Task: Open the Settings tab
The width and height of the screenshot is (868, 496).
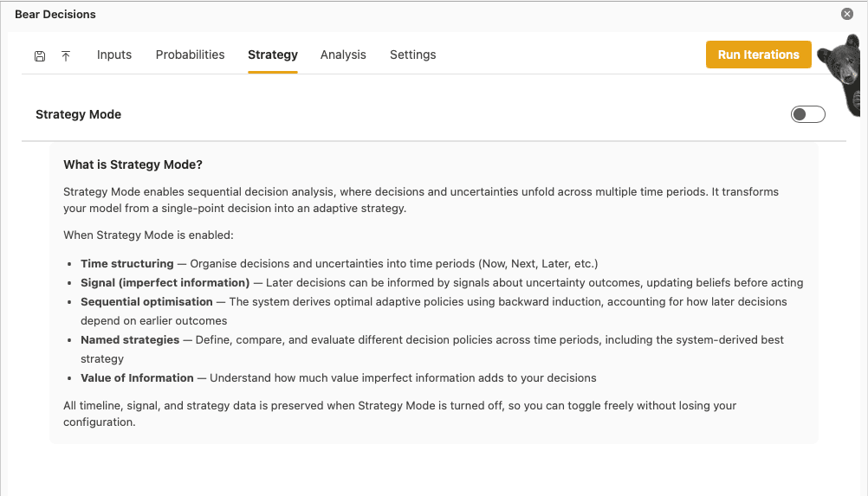Action: 413,55
